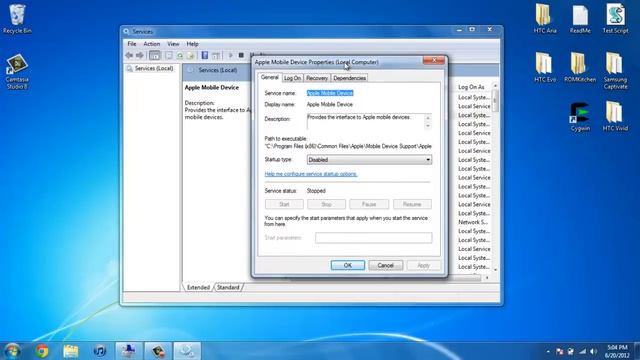The image size is (640, 360).
Task: Click the Stop Service square toolbar icon
Action: [x=241, y=55]
